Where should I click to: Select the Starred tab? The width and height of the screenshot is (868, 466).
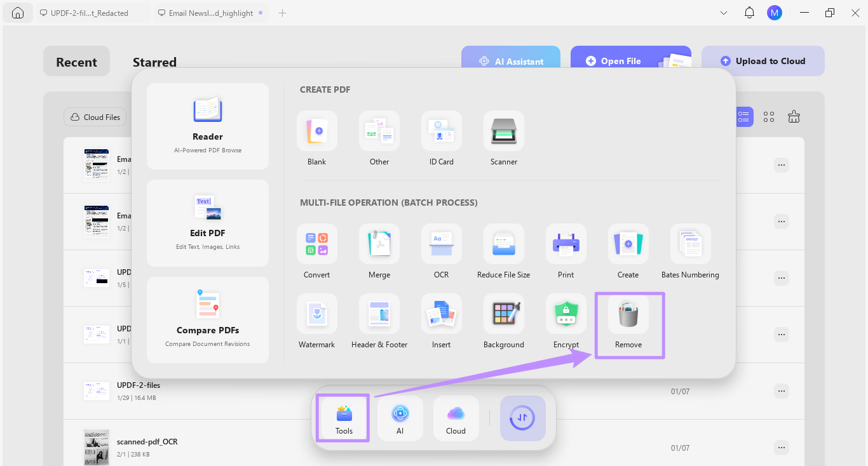point(154,62)
